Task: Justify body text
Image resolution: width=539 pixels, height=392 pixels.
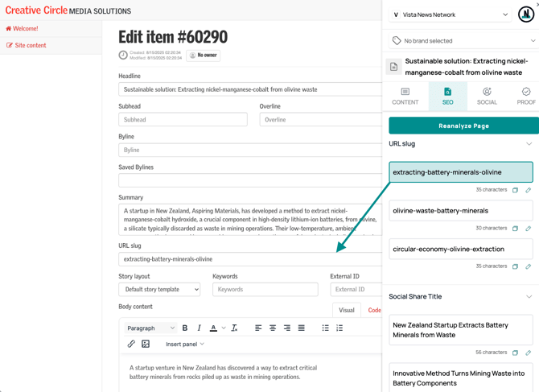Action: pos(301,328)
